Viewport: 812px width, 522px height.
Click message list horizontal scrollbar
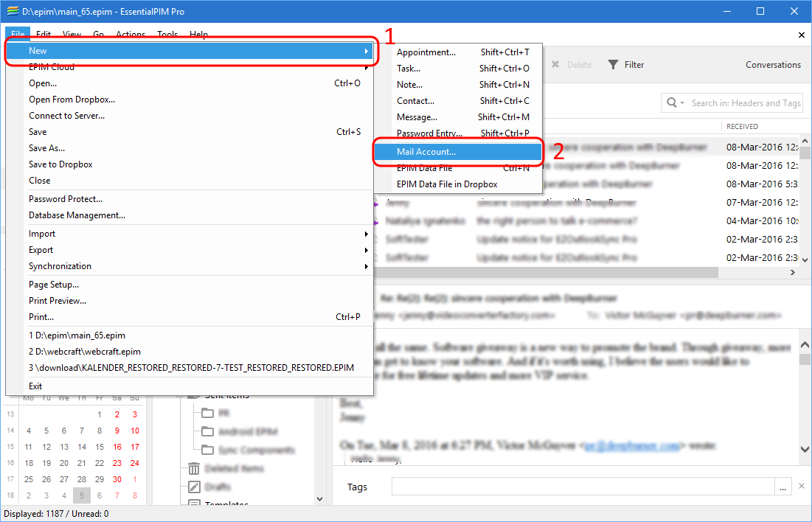point(546,272)
